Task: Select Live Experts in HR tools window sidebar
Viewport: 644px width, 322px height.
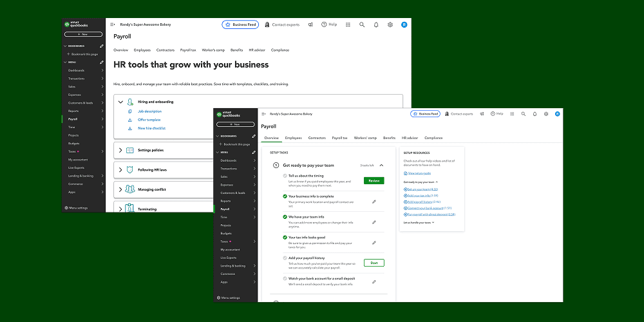Action: (76, 167)
